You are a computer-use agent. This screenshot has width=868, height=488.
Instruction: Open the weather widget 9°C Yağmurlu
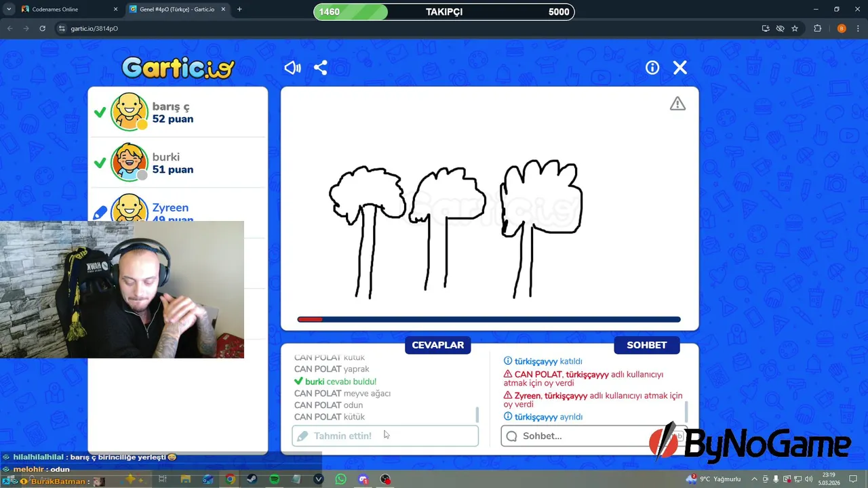coord(713,479)
